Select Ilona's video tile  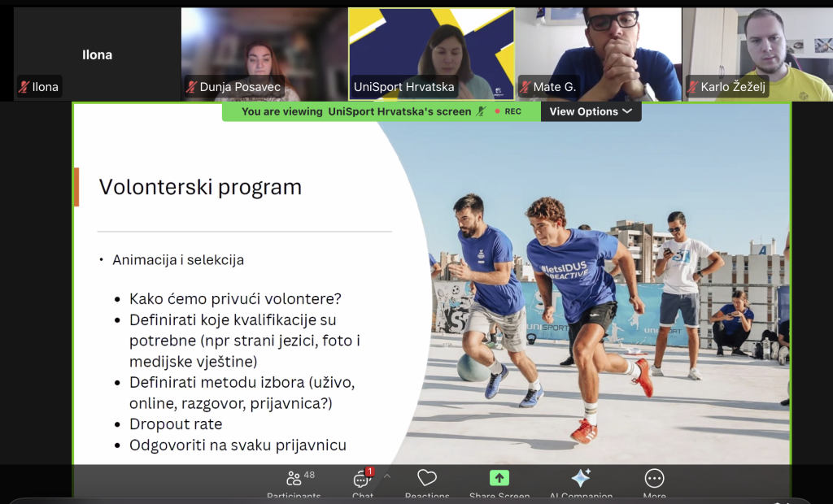coord(97,49)
